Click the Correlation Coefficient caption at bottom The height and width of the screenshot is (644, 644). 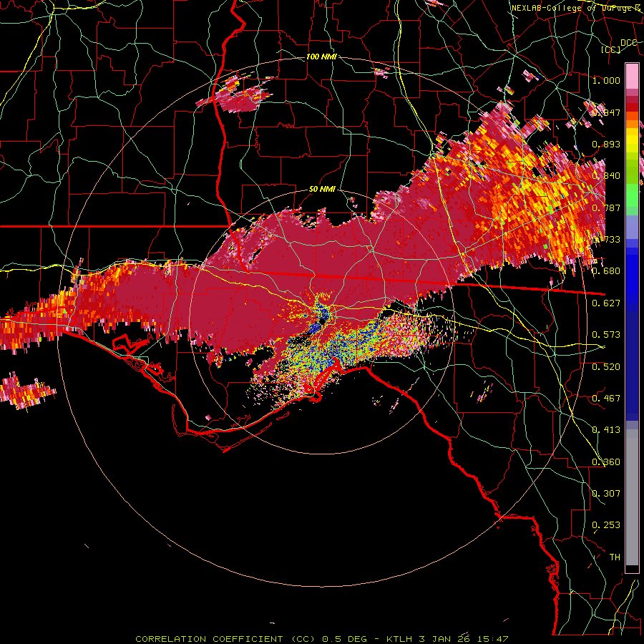pyautogui.click(x=321, y=639)
